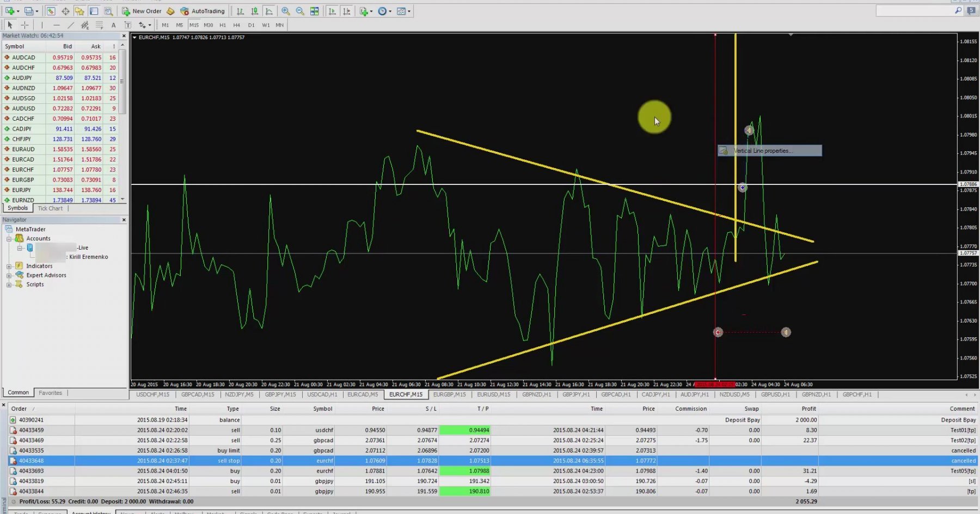
Task: Select the vertical line drawing tool
Action: 42,25
